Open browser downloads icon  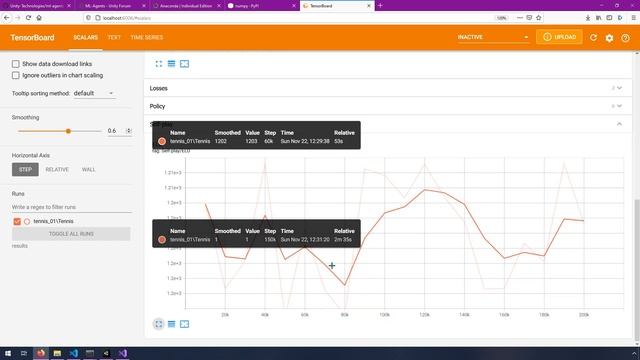point(588,18)
